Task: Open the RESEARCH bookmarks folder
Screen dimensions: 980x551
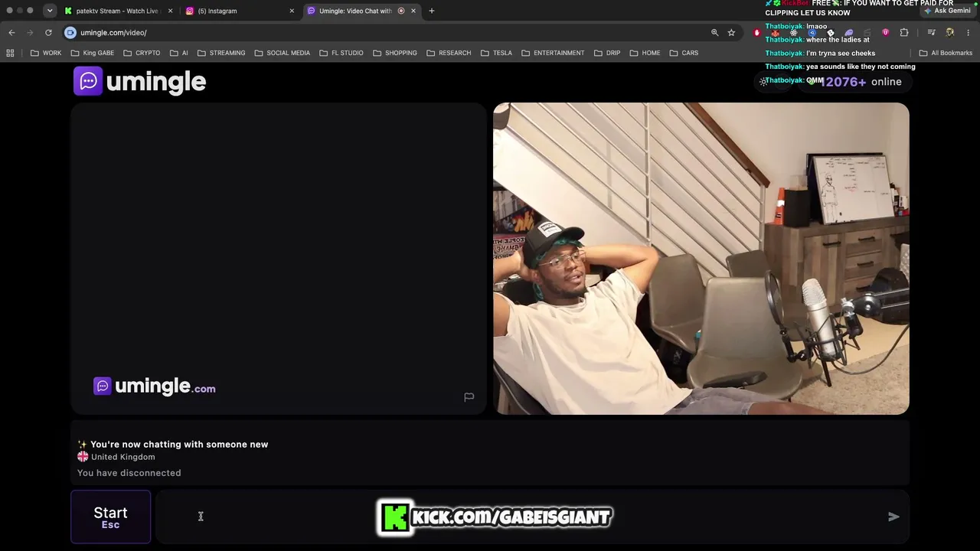Action: click(x=449, y=53)
